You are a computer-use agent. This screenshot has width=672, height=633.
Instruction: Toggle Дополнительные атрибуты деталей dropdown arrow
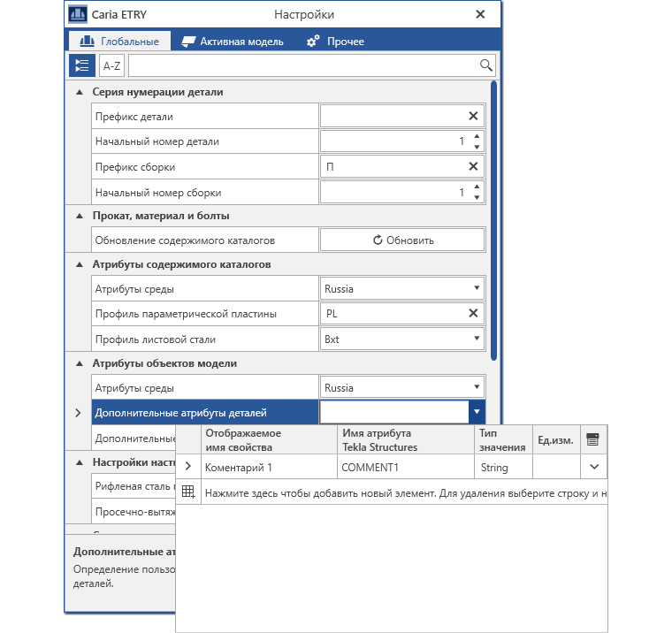(477, 412)
